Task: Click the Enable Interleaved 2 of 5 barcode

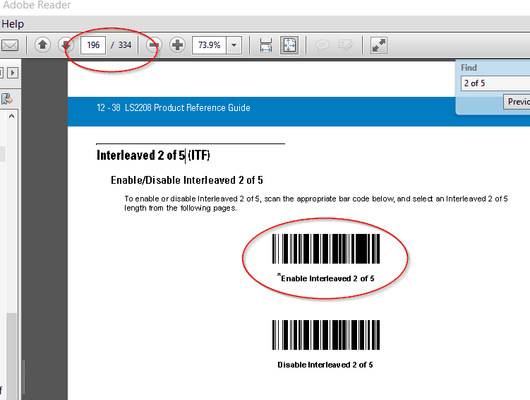Action: 326,249
